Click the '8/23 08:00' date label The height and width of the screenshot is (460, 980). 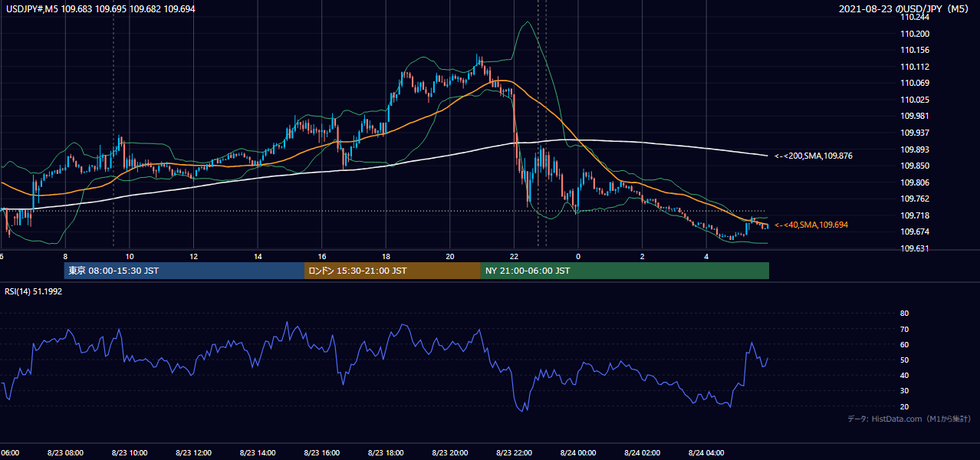65,453
